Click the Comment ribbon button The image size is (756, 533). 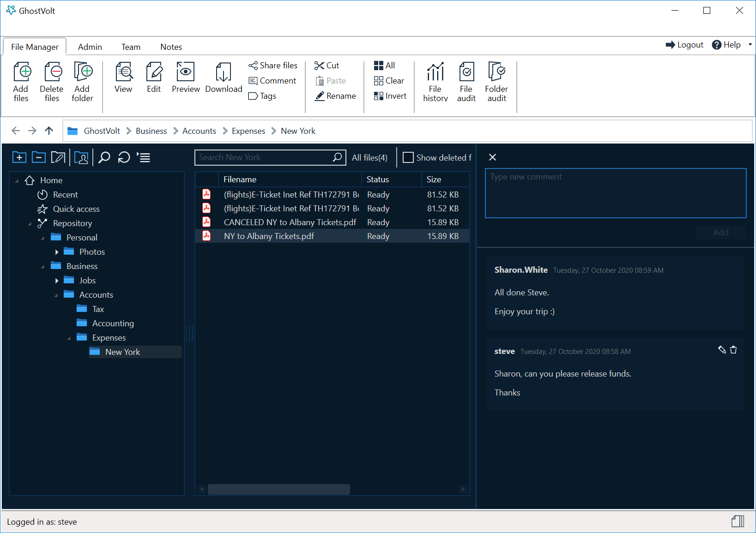coord(272,81)
